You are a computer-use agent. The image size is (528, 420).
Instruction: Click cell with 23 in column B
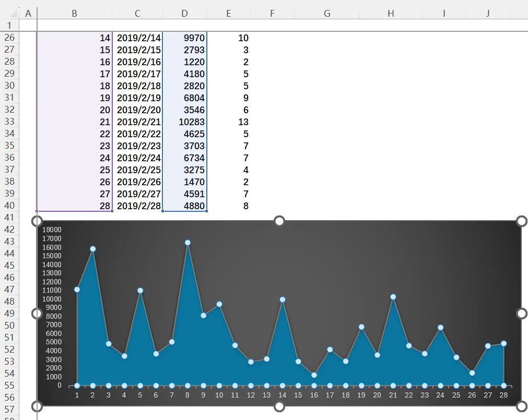pyautogui.click(x=74, y=146)
